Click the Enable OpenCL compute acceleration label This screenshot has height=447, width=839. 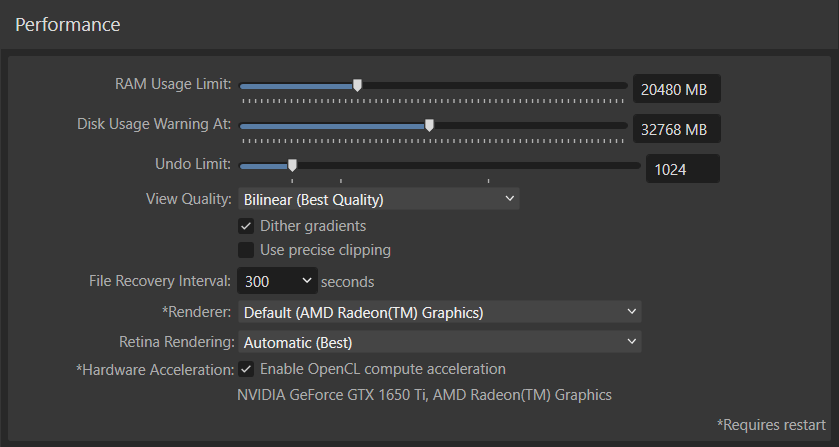(x=383, y=369)
